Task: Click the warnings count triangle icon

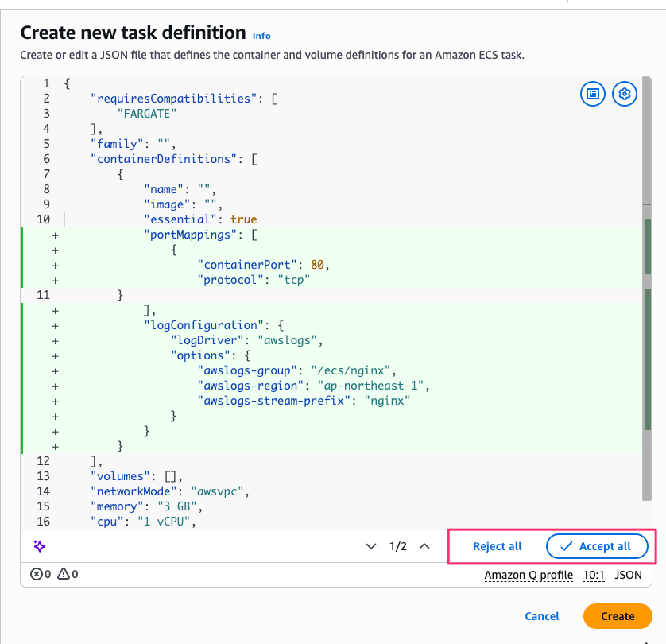Action: 64,574
